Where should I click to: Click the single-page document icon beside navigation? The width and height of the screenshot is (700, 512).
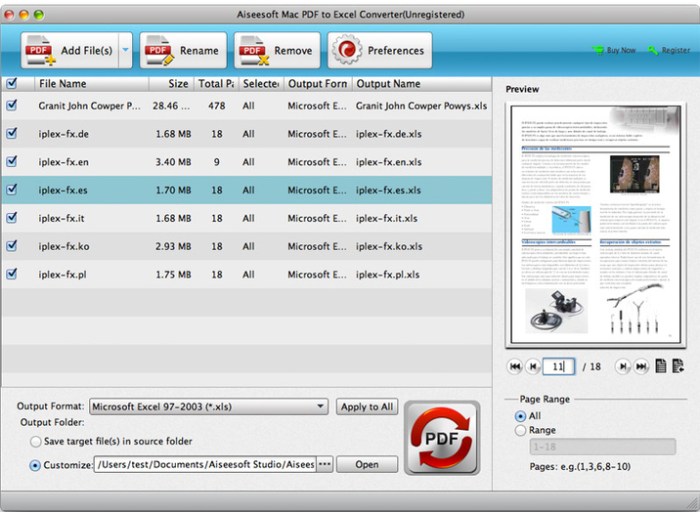pos(661,366)
